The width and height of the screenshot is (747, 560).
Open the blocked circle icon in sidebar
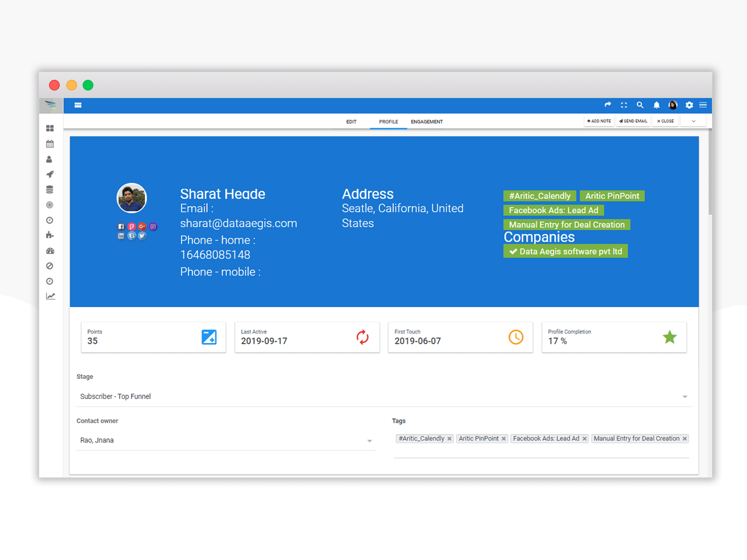click(49, 266)
